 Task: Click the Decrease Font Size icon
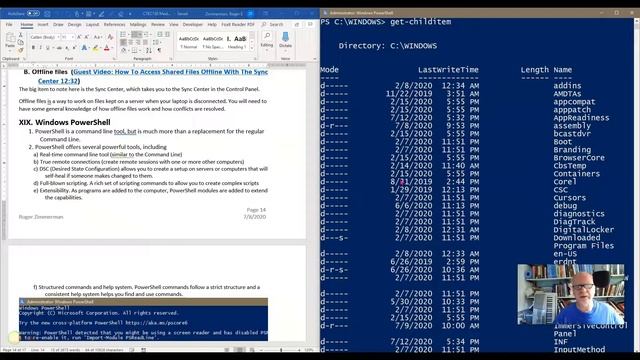coord(87,37)
